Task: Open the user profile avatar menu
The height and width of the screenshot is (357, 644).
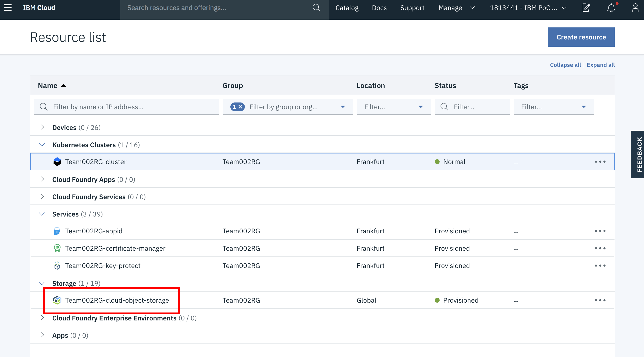Action: click(x=635, y=8)
